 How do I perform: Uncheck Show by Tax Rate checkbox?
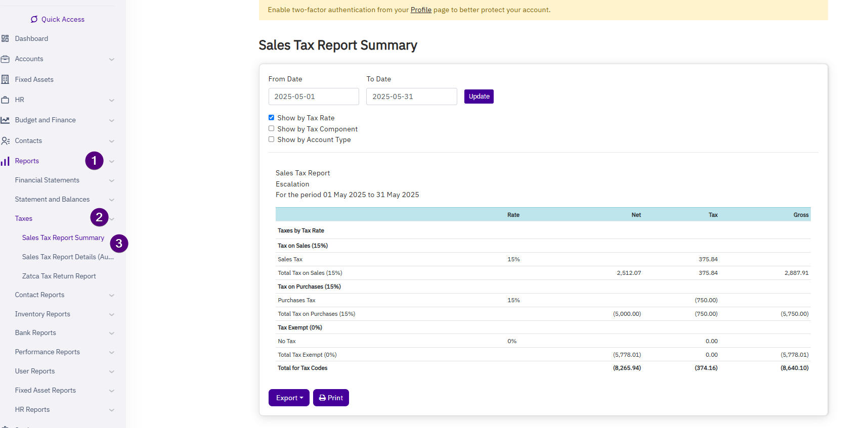pyautogui.click(x=271, y=117)
